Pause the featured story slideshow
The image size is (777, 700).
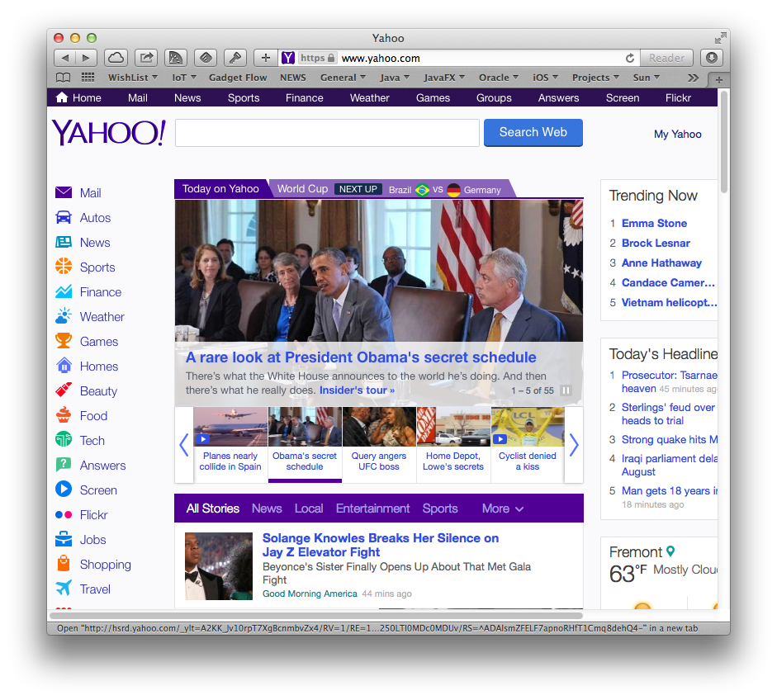click(x=566, y=390)
